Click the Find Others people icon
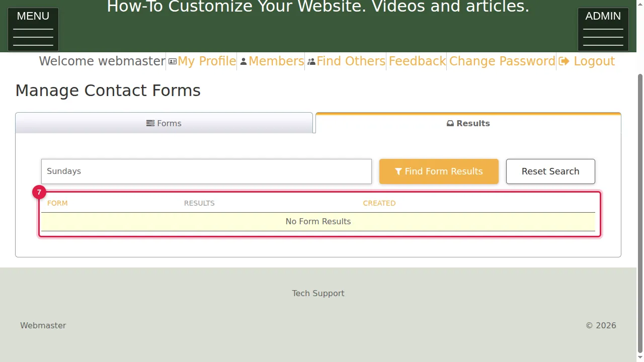644x362 pixels. [x=311, y=61]
